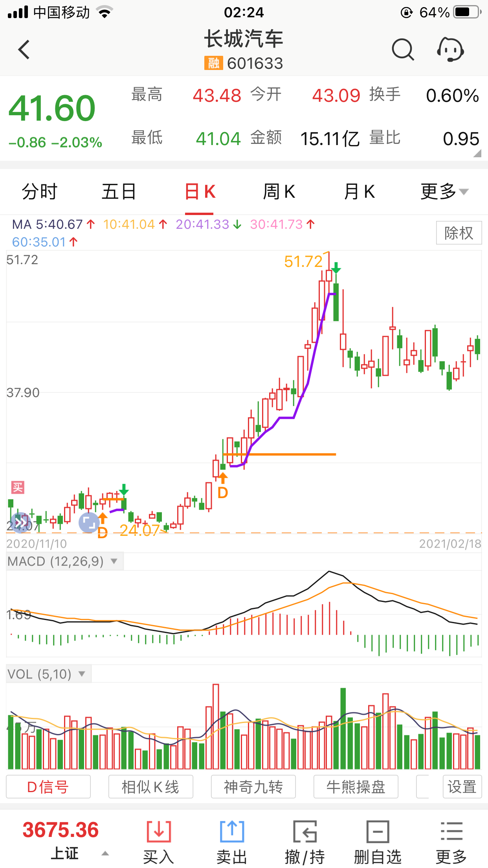The width and height of the screenshot is (488, 868).
Task: Tap the stock code 601633
Action: point(255,63)
